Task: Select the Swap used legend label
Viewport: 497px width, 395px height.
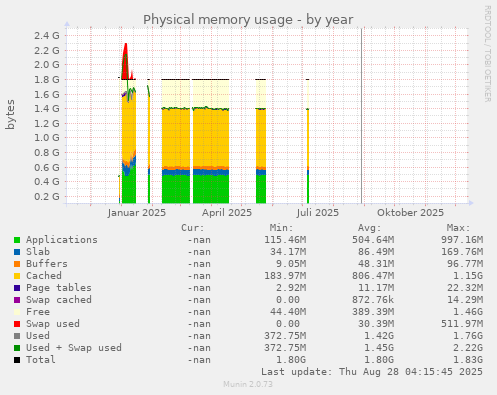Action: click(53, 324)
